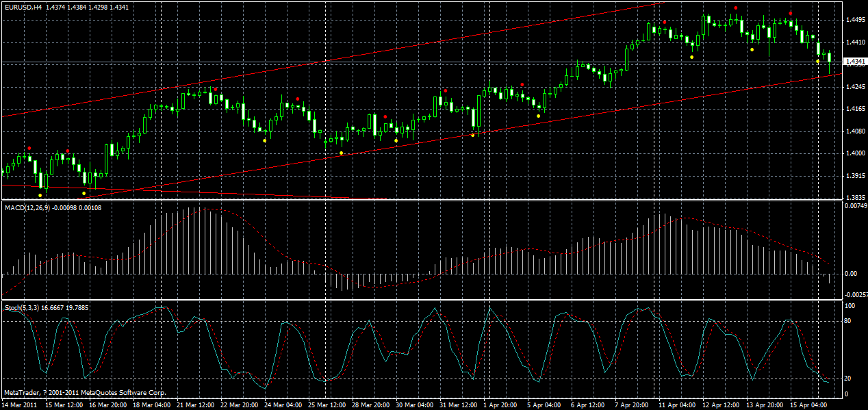Click the yellow dot near the 28 Mar low
Screen dimensions: 868x410
point(342,153)
